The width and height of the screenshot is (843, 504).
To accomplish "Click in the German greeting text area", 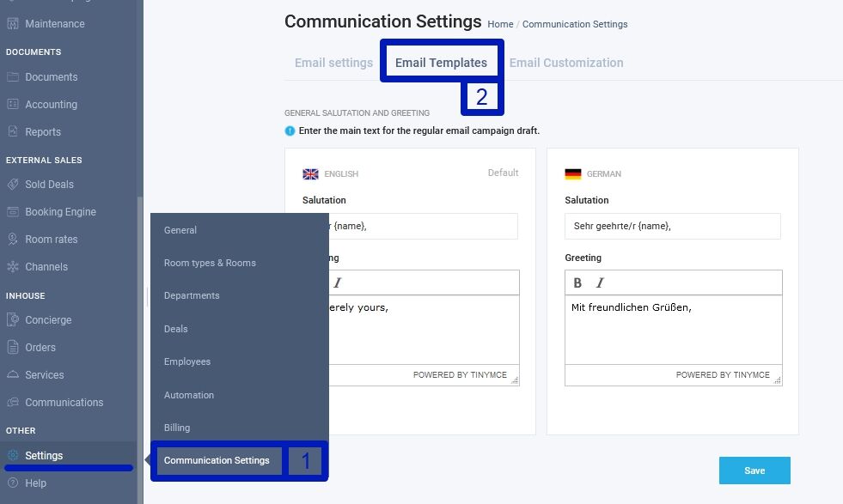I will tap(674, 330).
